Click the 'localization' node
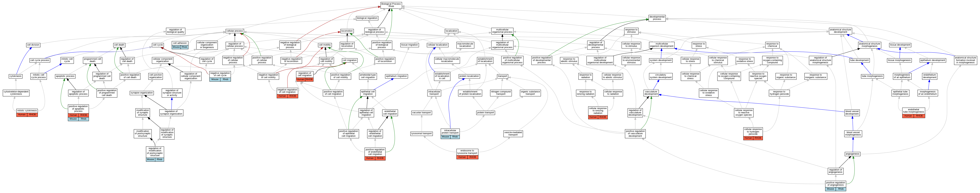 [452, 31]
